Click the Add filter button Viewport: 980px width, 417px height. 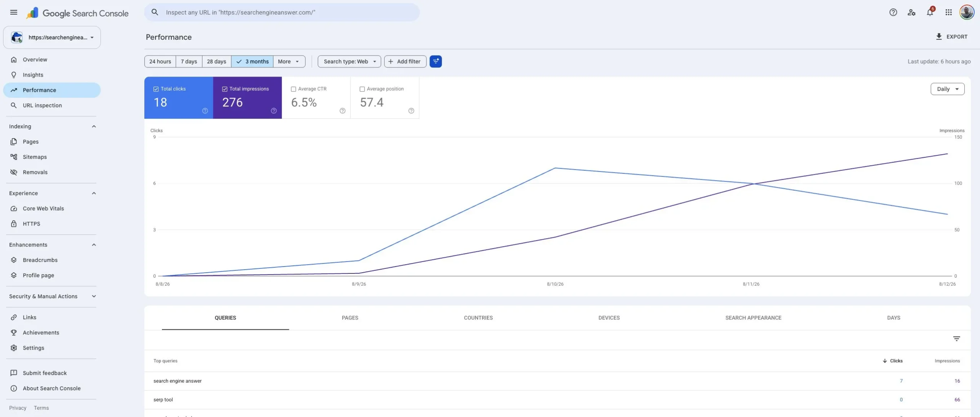coord(405,61)
